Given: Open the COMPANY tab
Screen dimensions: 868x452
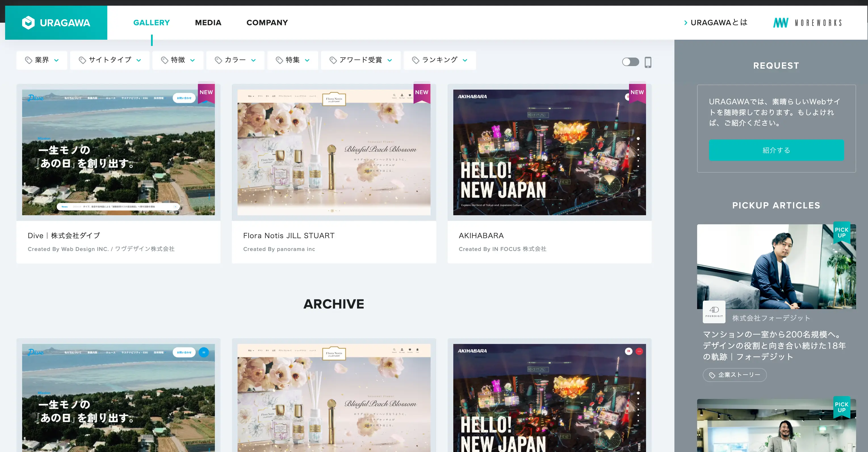Looking at the screenshot, I should [x=267, y=23].
